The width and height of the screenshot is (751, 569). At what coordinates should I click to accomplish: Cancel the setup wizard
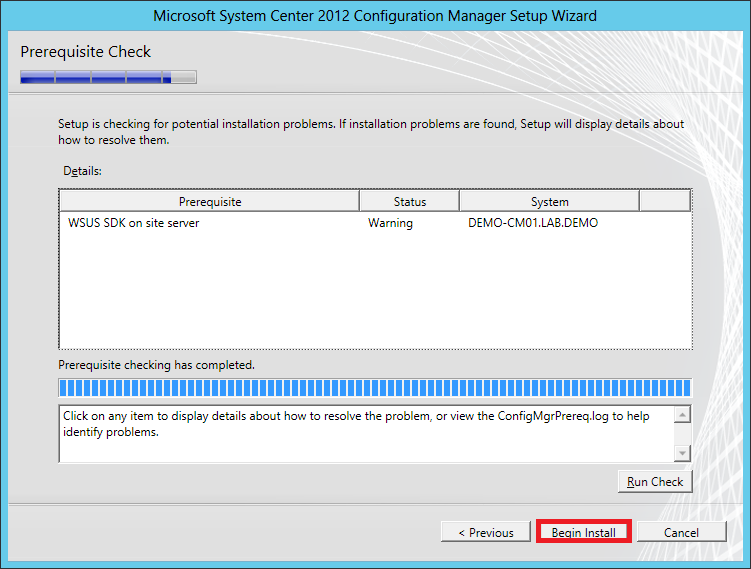coord(681,532)
